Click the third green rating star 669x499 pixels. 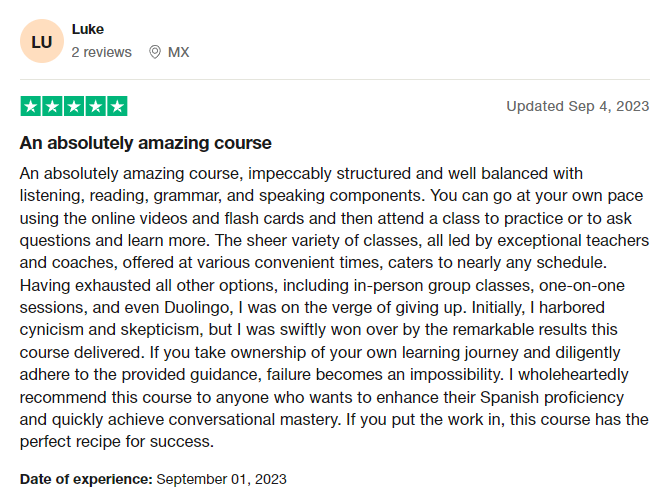click(74, 106)
